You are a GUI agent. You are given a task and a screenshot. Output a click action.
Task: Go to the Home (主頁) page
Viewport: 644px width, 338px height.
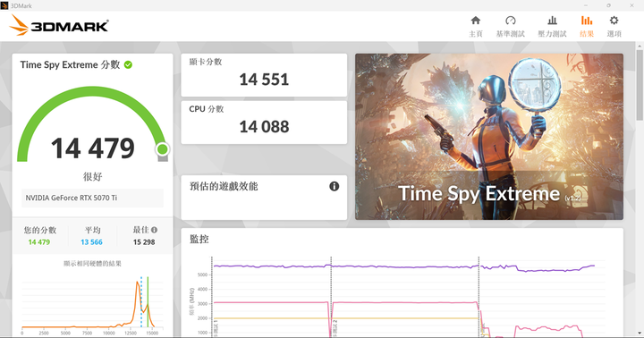[x=476, y=26]
